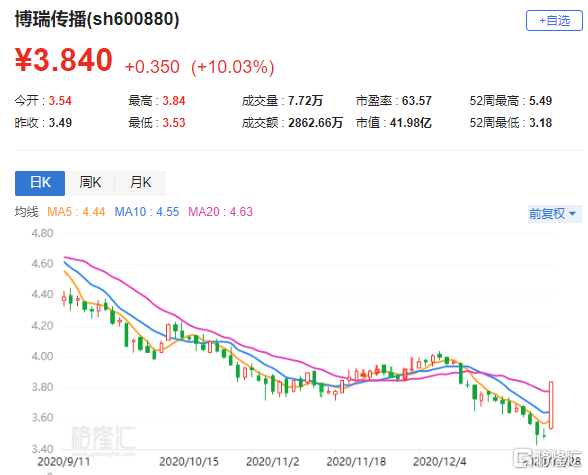Click the 成交额 value 2862.66万
The height and width of the screenshot is (475, 588).
(x=315, y=123)
